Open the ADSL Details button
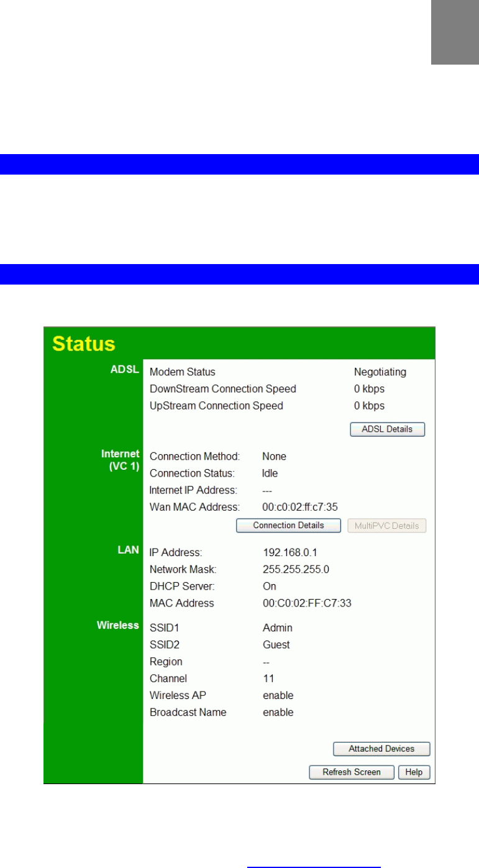This screenshot has width=479, height=868. 387,429
